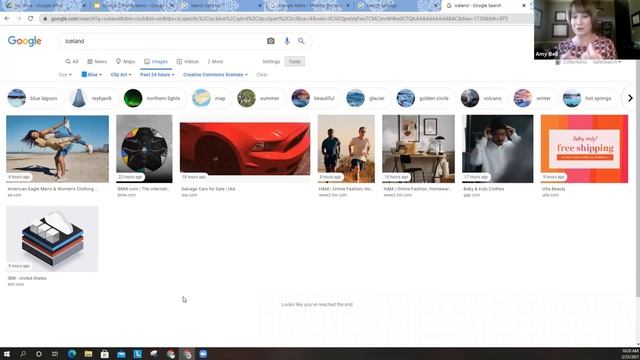Open the Zoom app in the taskbar
The image size is (640, 360).
click(x=203, y=354)
